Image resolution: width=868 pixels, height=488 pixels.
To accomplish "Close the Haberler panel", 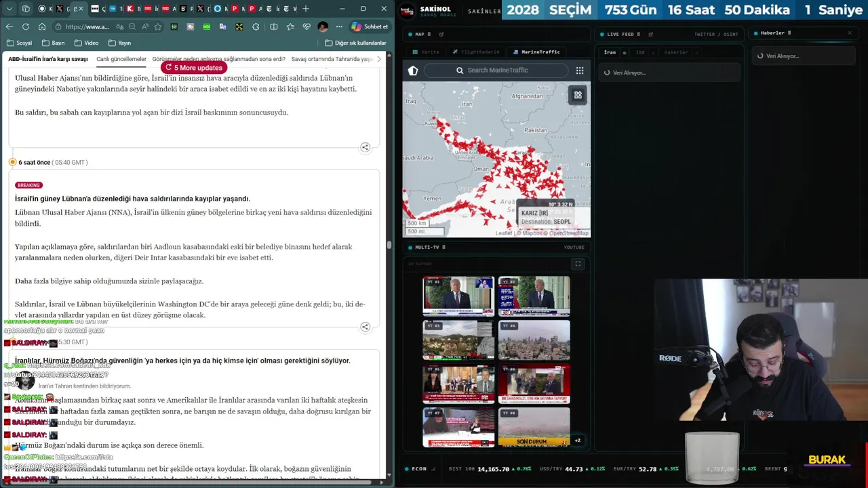I will tap(850, 33).
